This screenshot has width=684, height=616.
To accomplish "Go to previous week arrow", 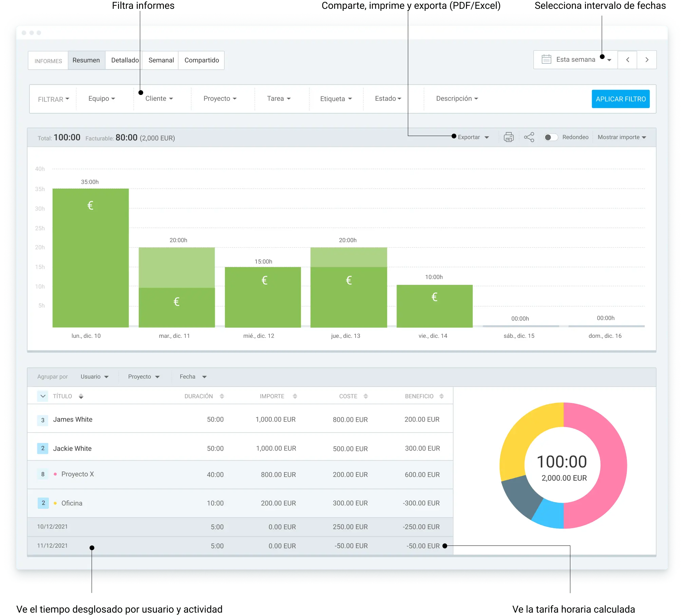I will coord(627,60).
